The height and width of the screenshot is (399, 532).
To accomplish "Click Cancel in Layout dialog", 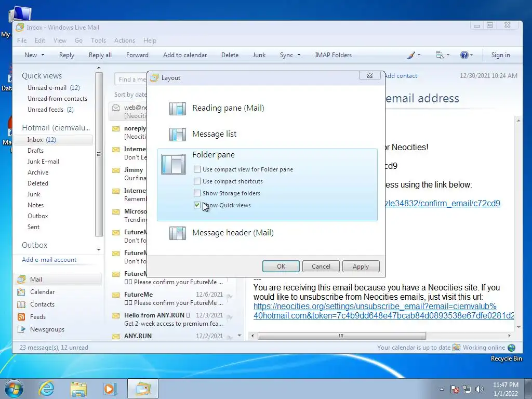I will (321, 267).
